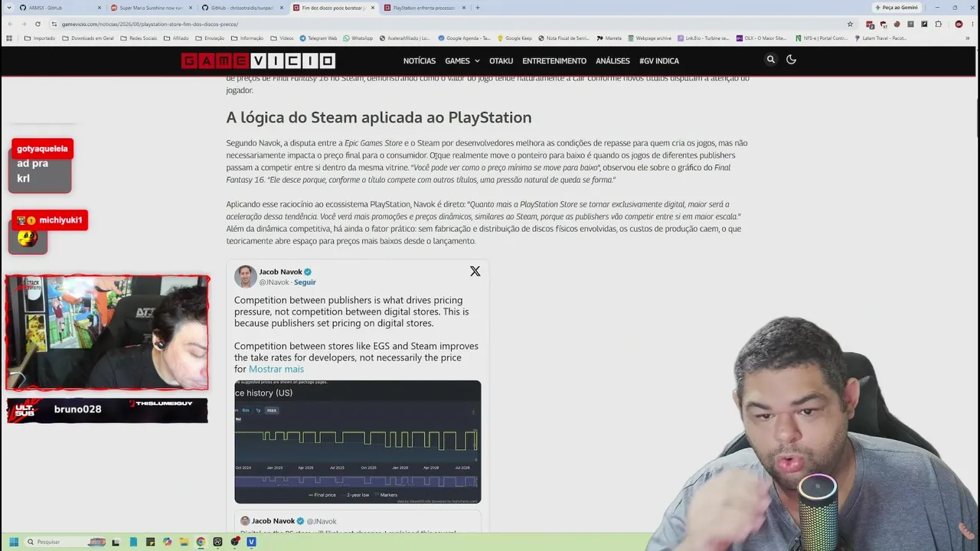Open the Webpage archive bookmark
The height and width of the screenshot is (551, 980).
tap(649, 37)
